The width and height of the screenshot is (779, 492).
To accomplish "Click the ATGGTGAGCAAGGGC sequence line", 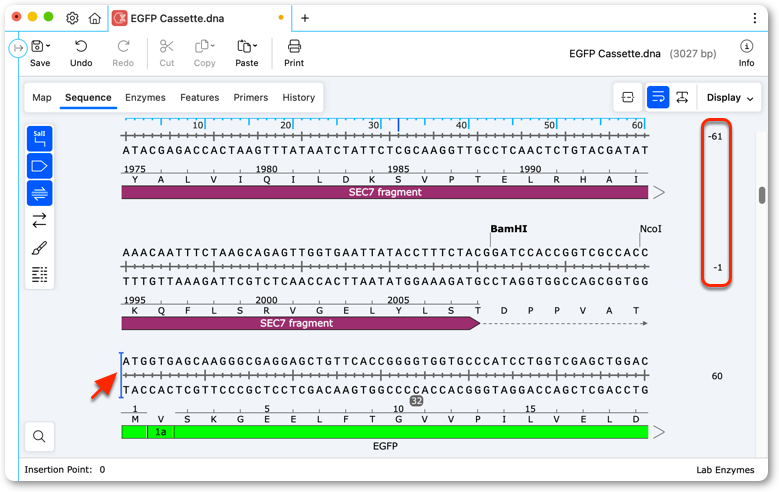I will [385, 361].
